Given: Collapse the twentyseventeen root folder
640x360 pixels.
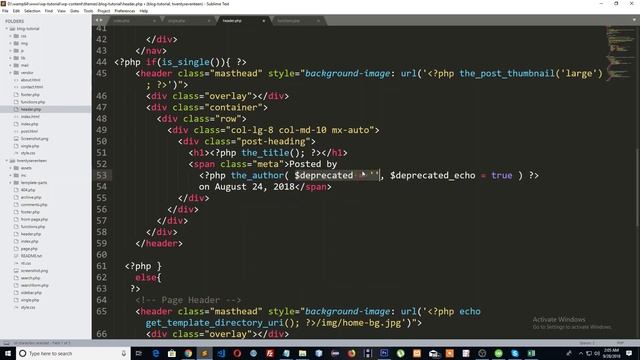Looking at the screenshot, I should click(x=7, y=161).
